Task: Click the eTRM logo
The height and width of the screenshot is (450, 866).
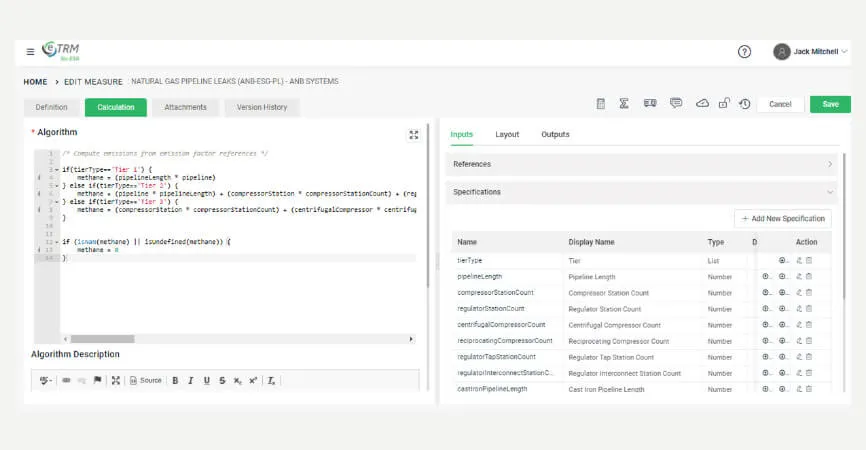Action: pos(61,50)
